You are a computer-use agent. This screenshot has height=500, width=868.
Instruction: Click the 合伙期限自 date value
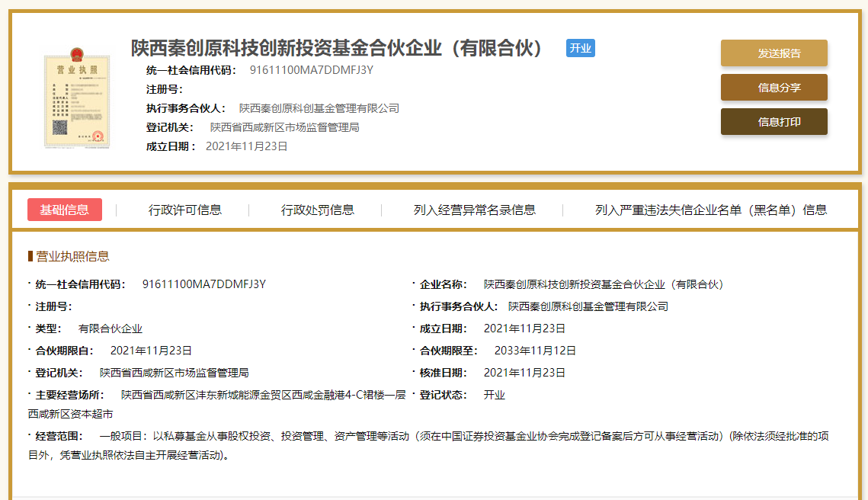pos(151,351)
